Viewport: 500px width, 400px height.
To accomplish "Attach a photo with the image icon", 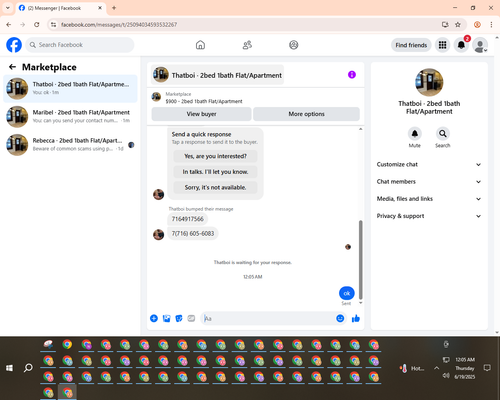I will coord(166,318).
